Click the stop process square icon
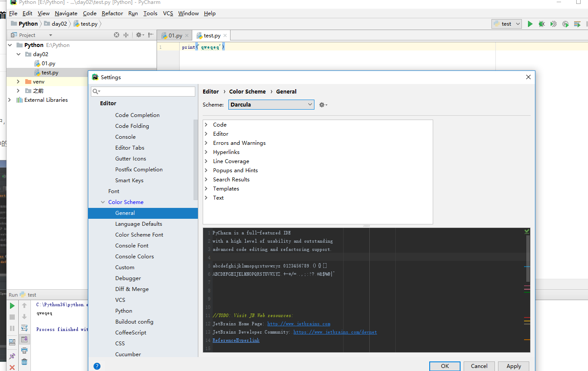588x371 pixels. click(x=12, y=317)
